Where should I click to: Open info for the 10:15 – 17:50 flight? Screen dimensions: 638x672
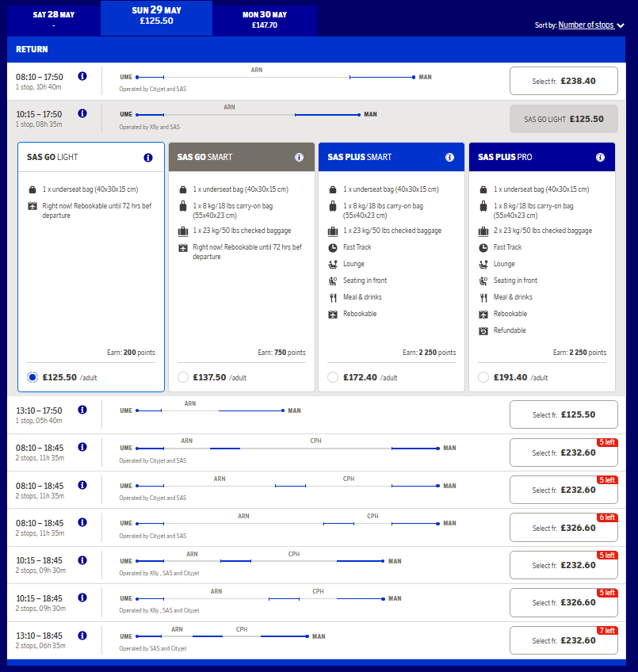(x=82, y=113)
